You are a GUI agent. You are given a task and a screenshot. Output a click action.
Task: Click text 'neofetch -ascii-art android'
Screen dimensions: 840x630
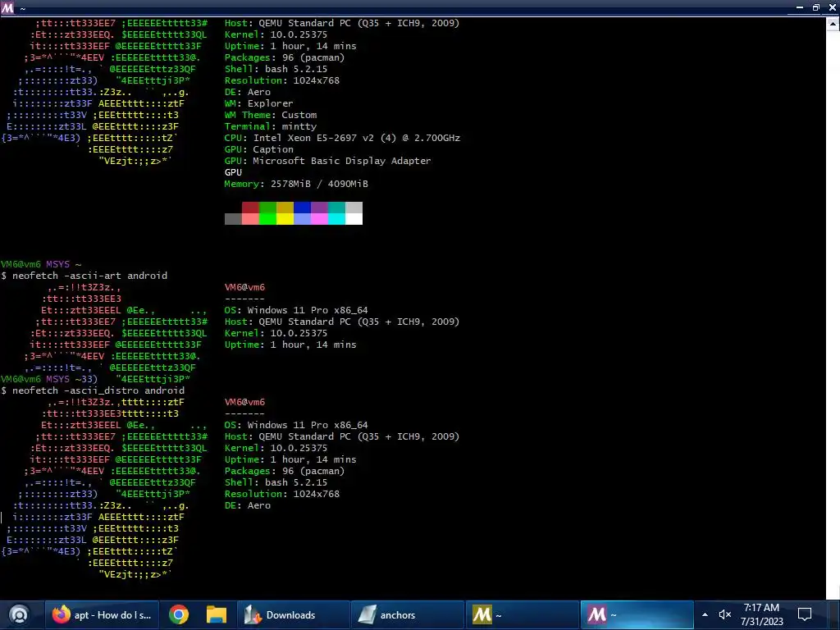click(x=89, y=276)
